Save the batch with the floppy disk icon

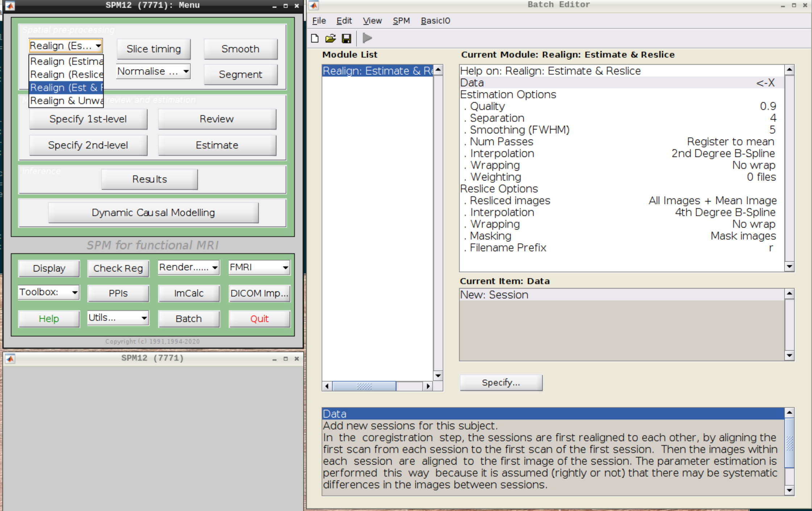click(x=347, y=38)
